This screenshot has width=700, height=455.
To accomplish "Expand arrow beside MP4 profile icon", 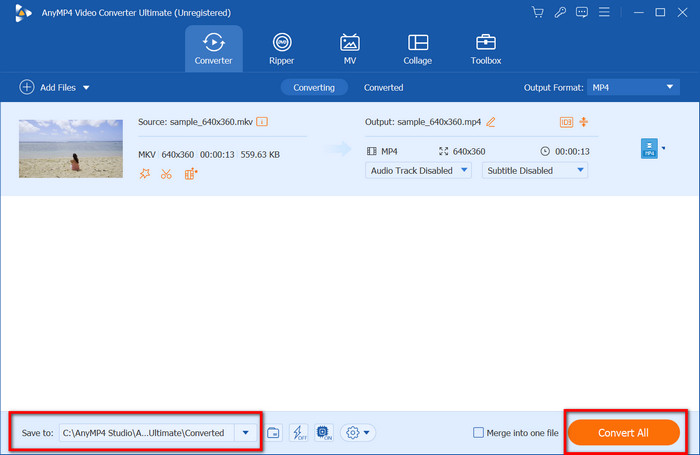I will [663, 148].
